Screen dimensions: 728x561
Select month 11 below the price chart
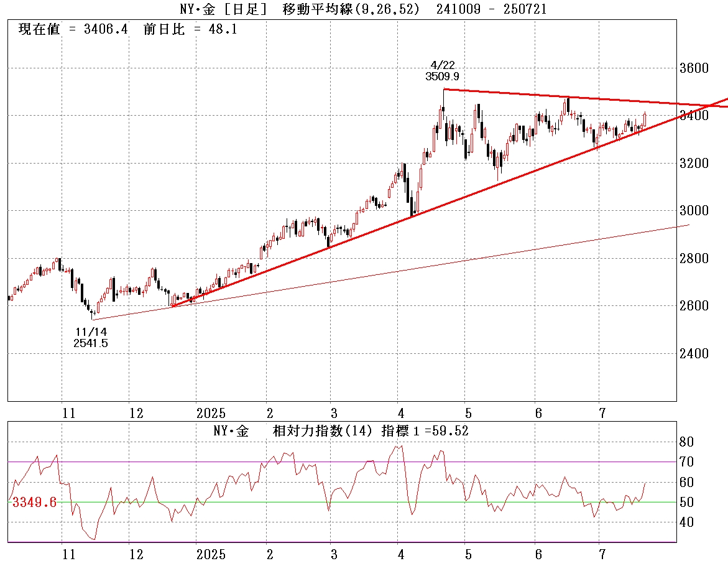tap(68, 413)
